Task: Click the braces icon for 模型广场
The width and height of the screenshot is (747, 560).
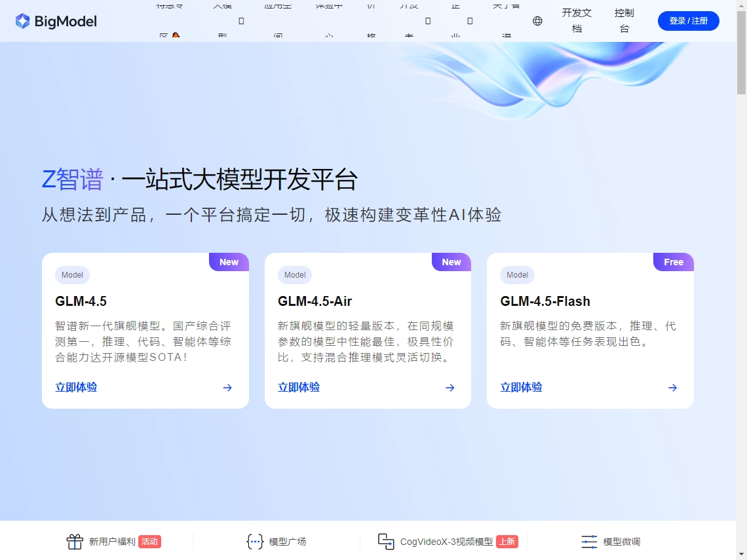Action: pos(254,542)
